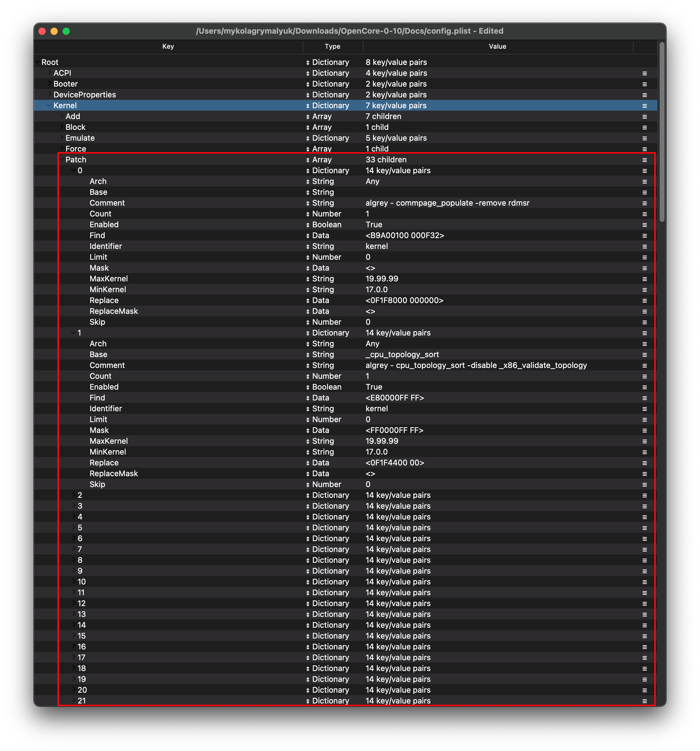The width and height of the screenshot is (700, 751).
Task: Select the Find value B9A00100 000F32
Action: pos(405,235)
